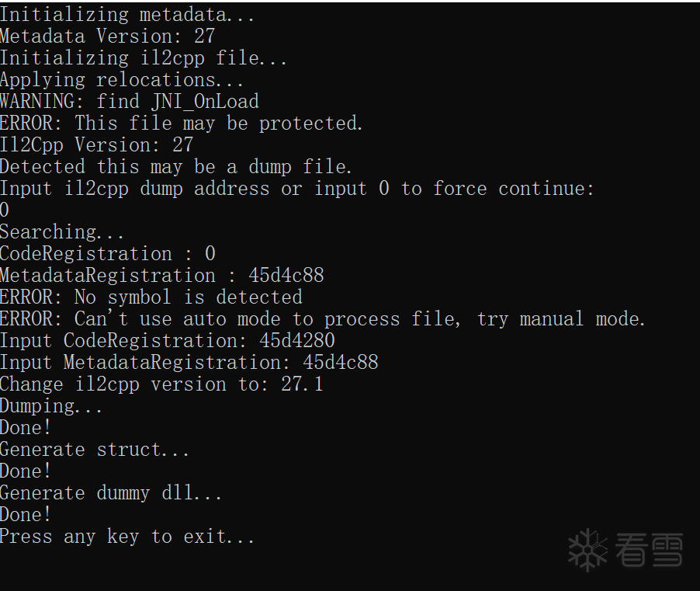Viewport: 700px width, 591px height.
Task: Click the Input CodeRegistration value 45d4280
Action: (x=297, y=340)
